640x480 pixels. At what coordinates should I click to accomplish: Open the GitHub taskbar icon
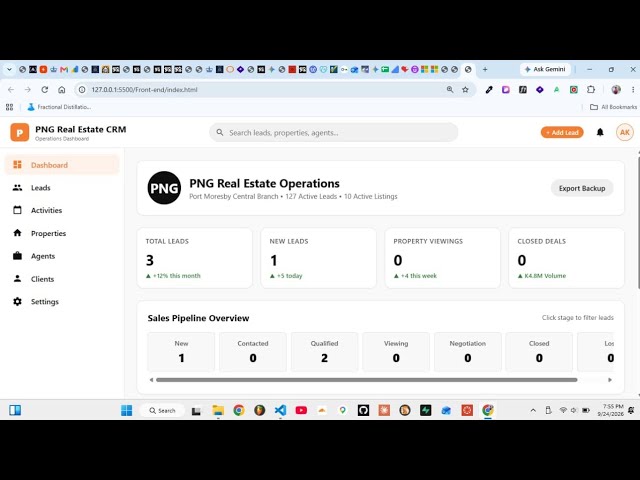pos(363,410)
